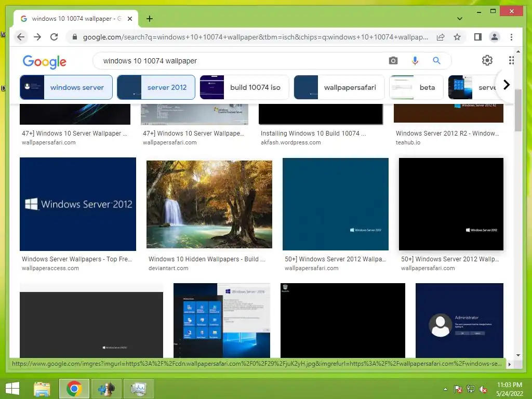532x399 pixels.
Task: Open the network tray icon
Action: (x=471, y=389)
